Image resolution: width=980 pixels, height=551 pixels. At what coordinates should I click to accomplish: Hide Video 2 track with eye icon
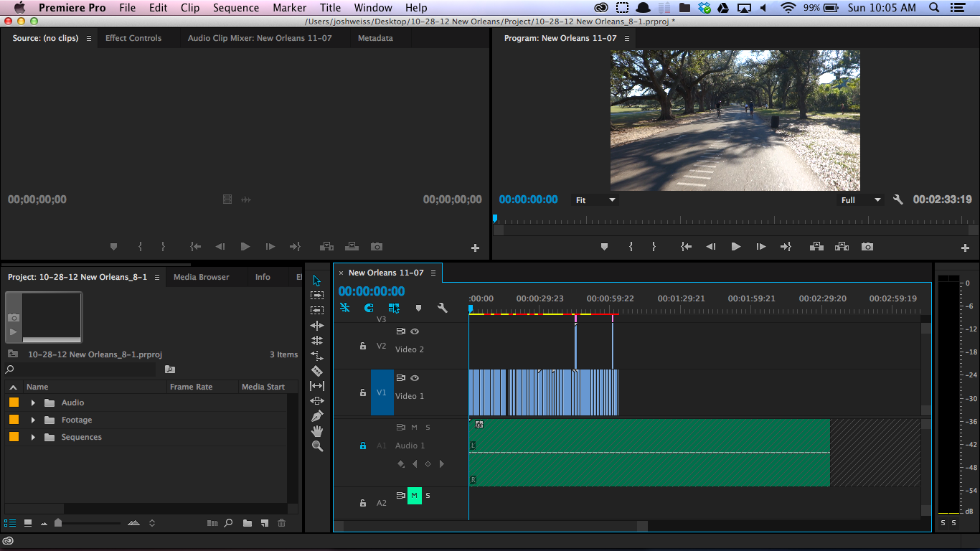click(415, 331)
